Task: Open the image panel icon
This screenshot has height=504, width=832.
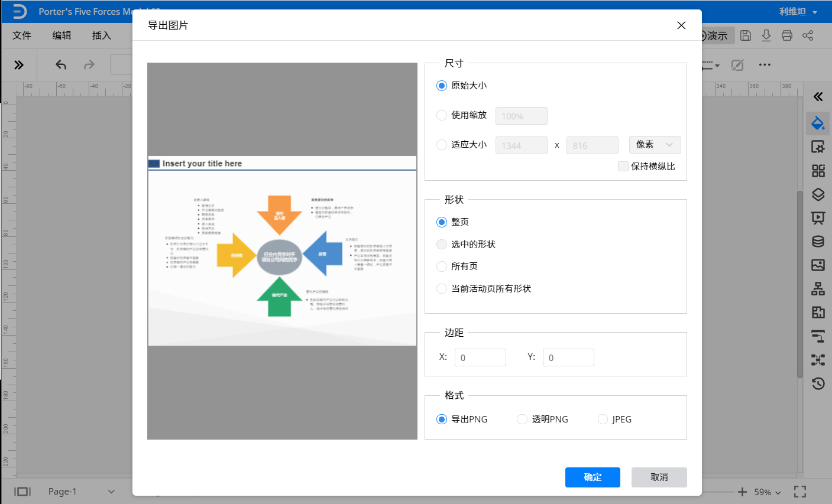Action: point(818,265)
